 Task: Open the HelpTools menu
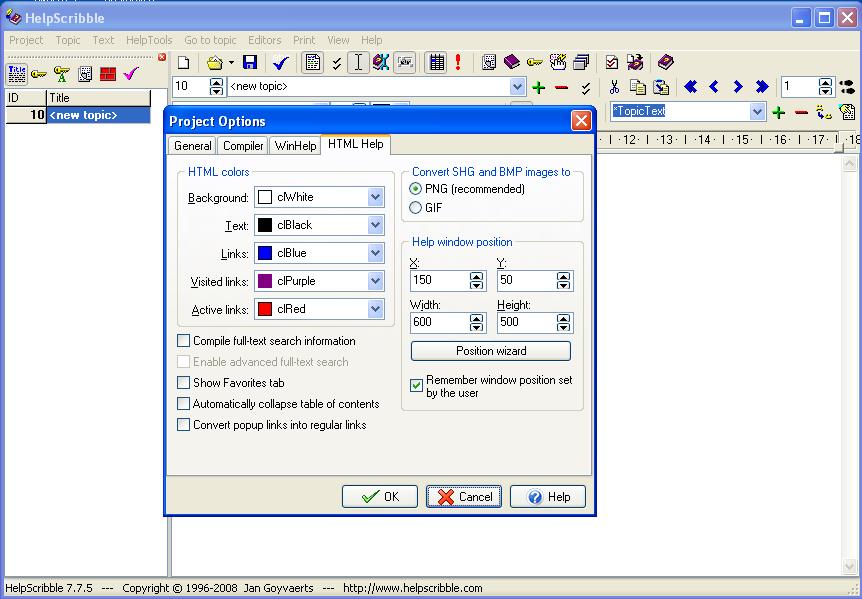click(x=149, y=40)
